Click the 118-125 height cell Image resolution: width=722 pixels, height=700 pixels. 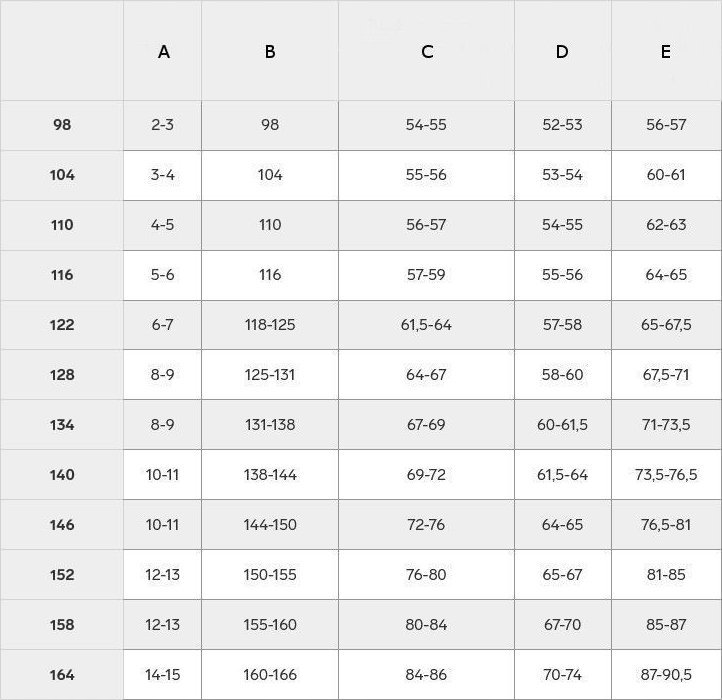click(x=270, y=325)
